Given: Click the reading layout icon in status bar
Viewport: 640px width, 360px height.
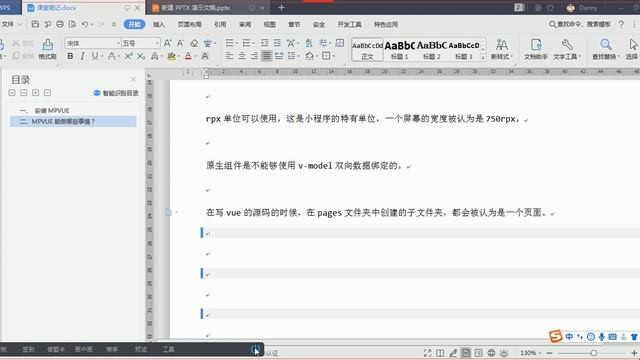Looking at the screenshot, I should [440, 353].
